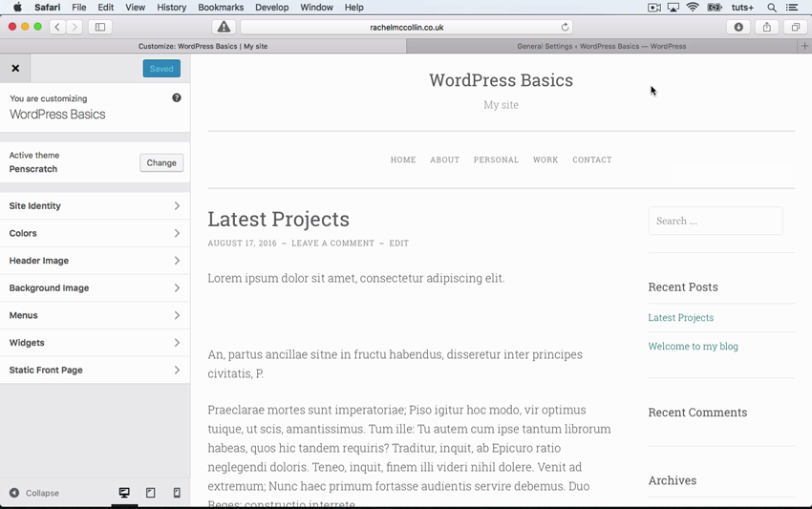812x509 pixels.
Task: Switch to General Settings WordPress tab
Action: (x=601, y=46)
